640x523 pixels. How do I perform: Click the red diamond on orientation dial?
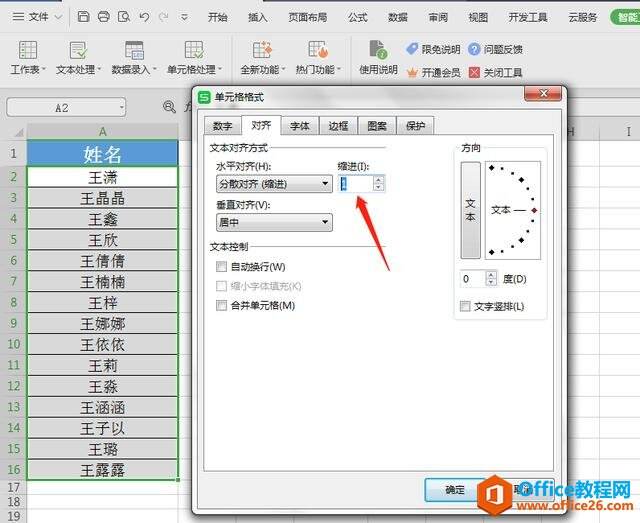534,210
